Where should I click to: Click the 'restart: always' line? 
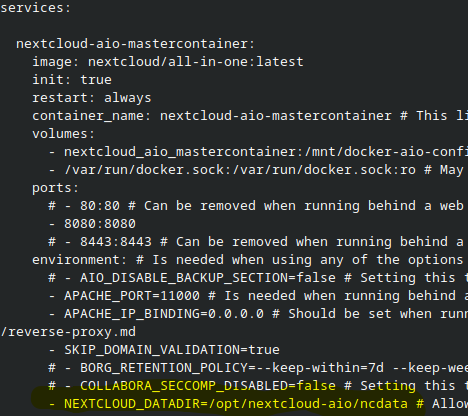click(x=92, y=98)
